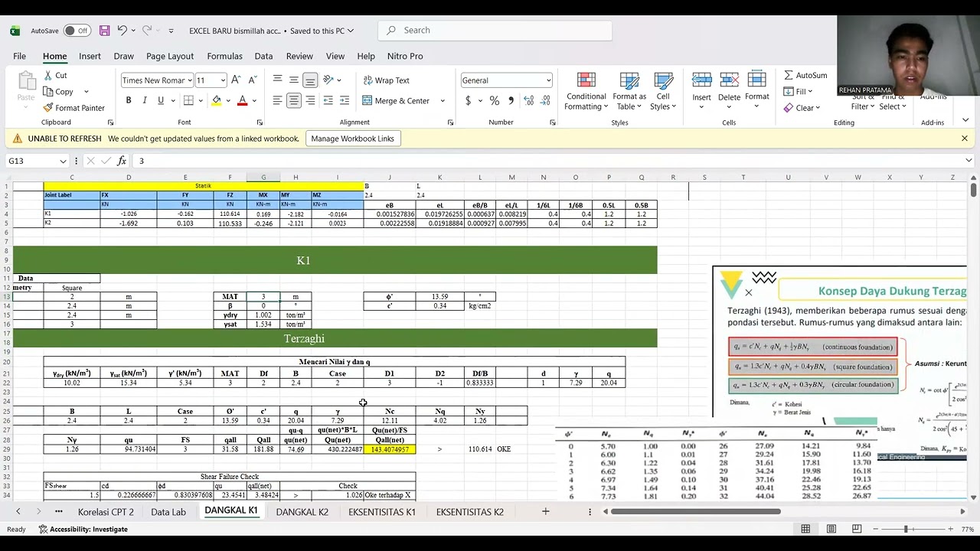Collapse the ribbon with the chevron
This screenshot has height=551, width=980.
coord(965,120)
